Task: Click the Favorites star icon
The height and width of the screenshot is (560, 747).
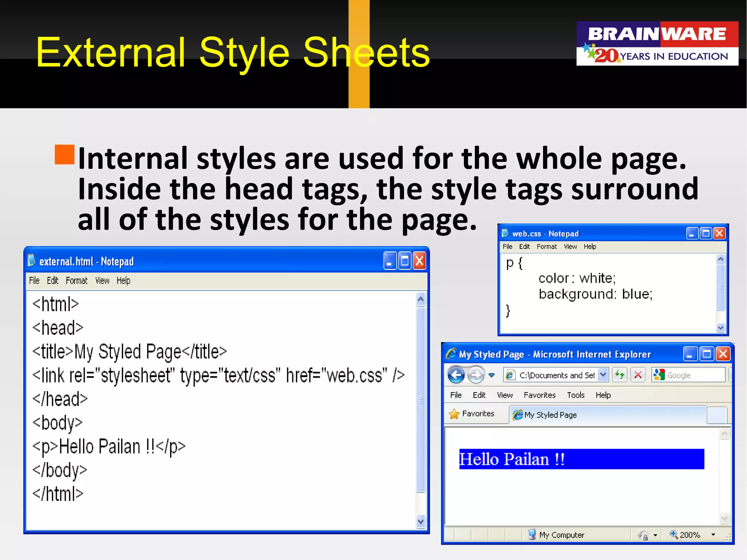Action: point(454,414)
